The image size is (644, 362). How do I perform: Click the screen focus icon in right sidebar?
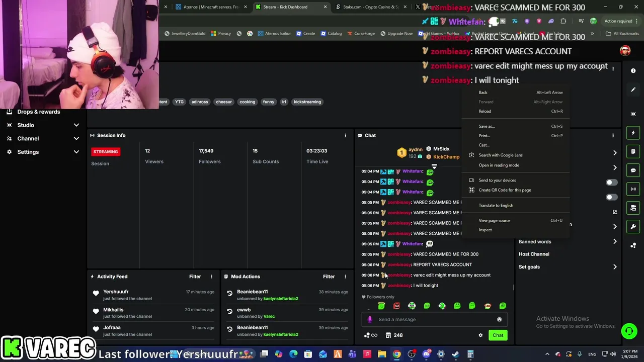coord(633,114)
